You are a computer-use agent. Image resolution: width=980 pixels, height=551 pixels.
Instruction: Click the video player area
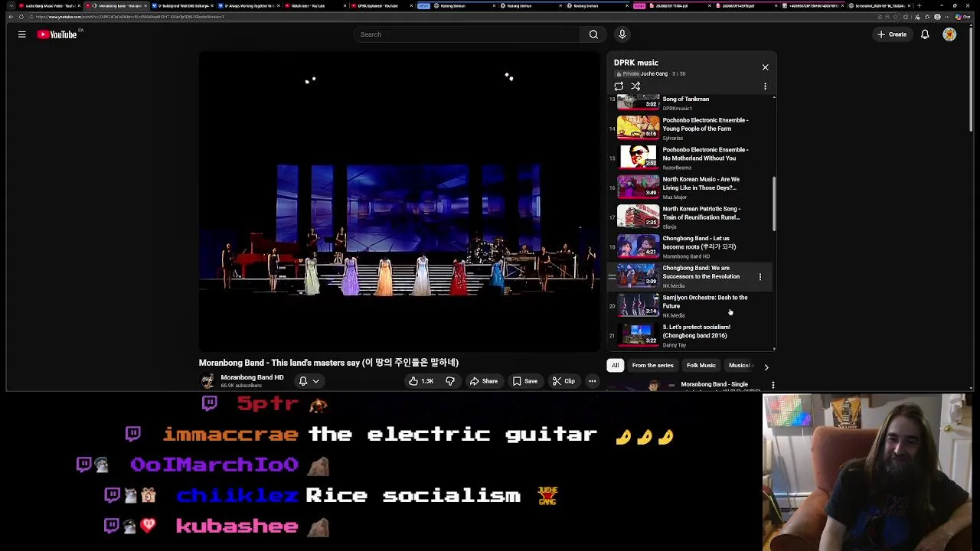click(x=399, y=202)
